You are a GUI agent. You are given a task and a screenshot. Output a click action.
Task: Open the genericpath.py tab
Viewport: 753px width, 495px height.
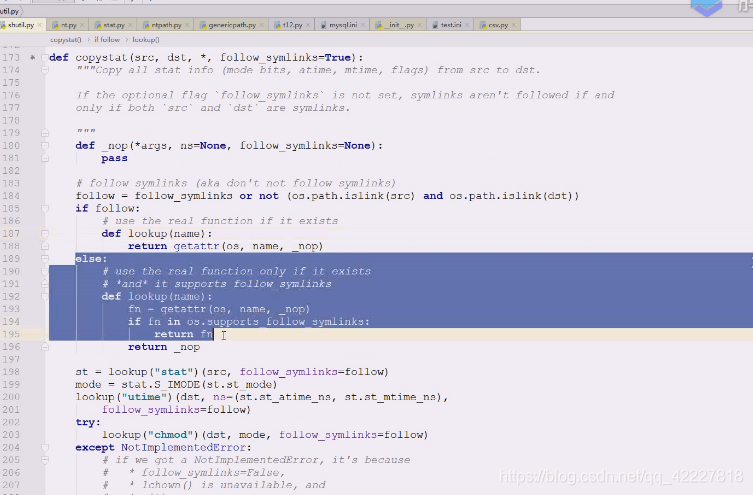pos(232,25)
